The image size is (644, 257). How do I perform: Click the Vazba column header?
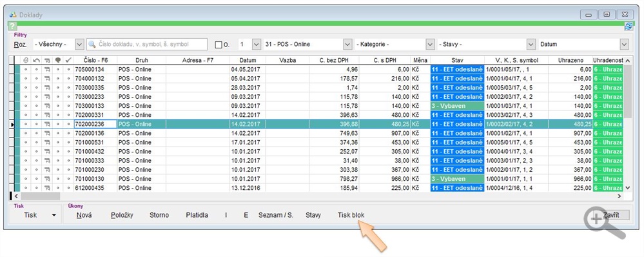(x=288, y=60)
